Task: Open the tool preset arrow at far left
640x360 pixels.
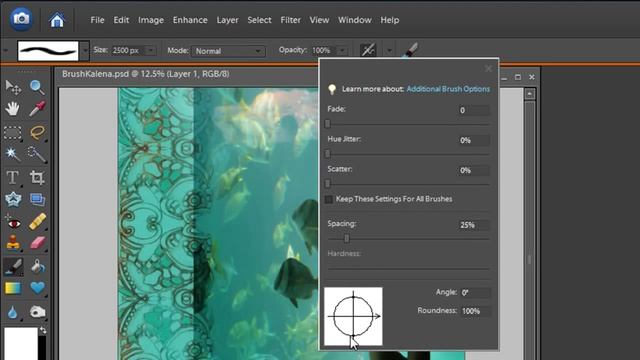Action: [5, 51]
